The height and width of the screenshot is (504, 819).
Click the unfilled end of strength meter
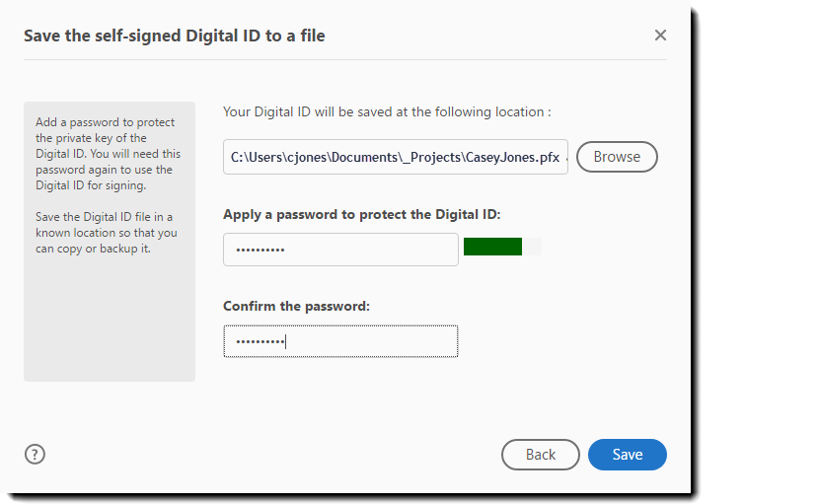point(532,247)
